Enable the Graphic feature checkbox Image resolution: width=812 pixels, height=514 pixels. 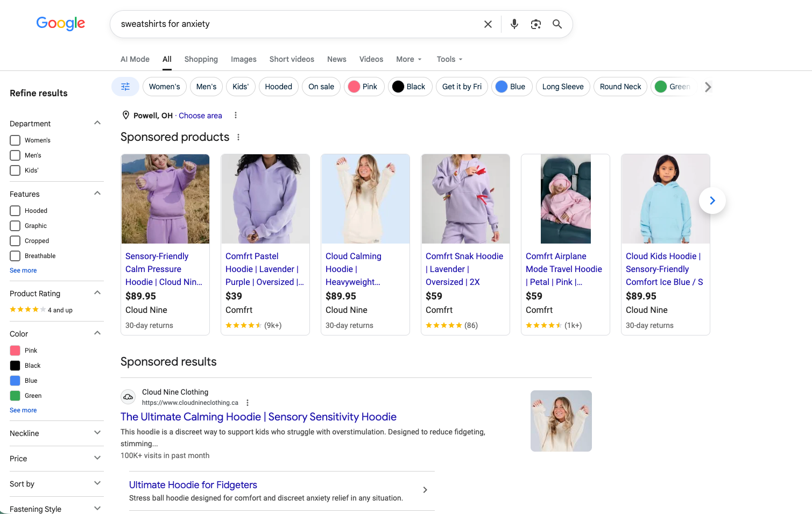point(15,226)
